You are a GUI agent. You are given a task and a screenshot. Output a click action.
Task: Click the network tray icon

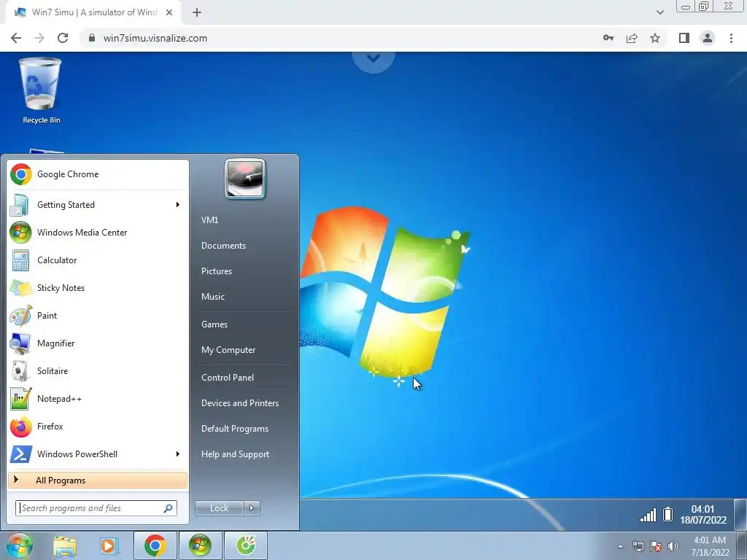coord(638,546)
